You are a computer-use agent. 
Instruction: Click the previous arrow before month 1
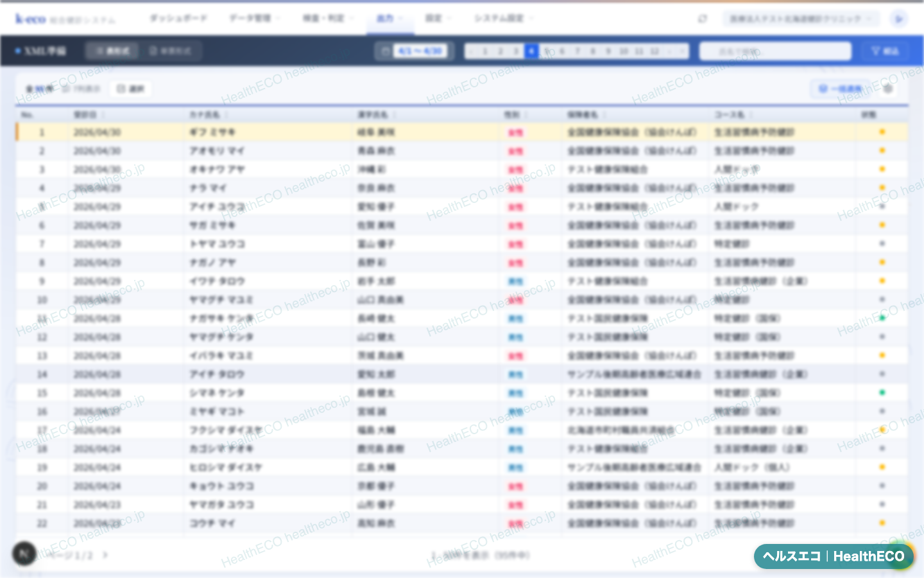click(x=472, y=51)
